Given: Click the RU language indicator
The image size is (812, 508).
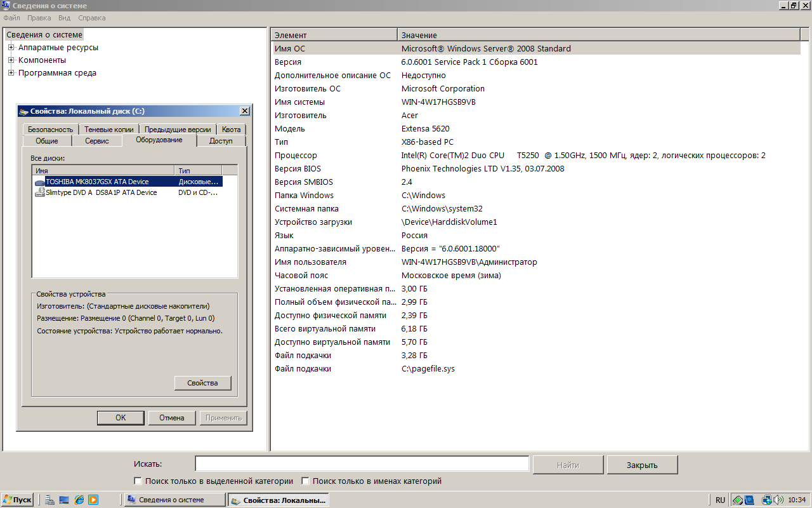Looking at the screenshot, I should point(720,500).
